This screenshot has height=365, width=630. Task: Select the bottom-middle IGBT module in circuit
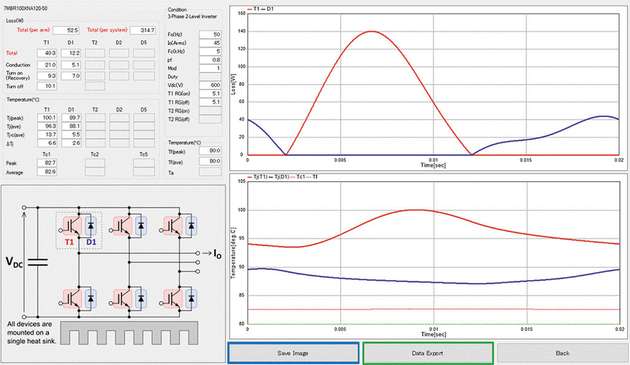(x=129, y=299)
